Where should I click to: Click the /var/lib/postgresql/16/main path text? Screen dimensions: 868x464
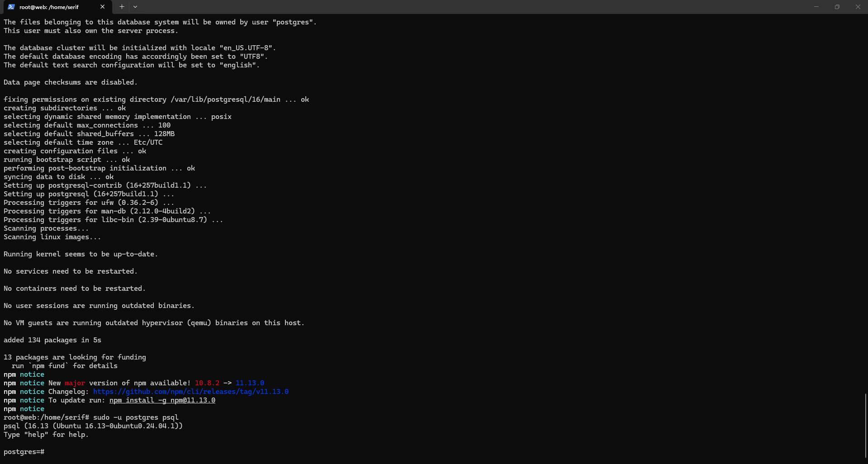(225, 99)
